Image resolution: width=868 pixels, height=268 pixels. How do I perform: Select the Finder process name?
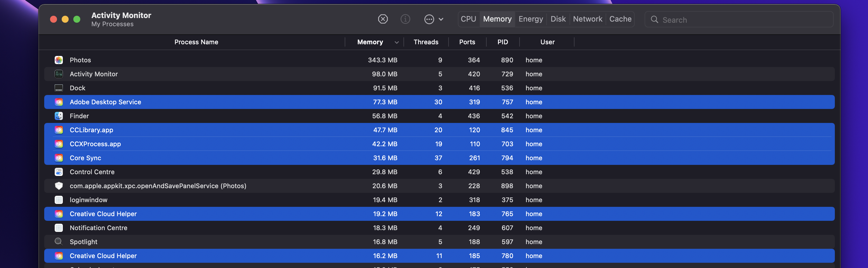(79, 116)
